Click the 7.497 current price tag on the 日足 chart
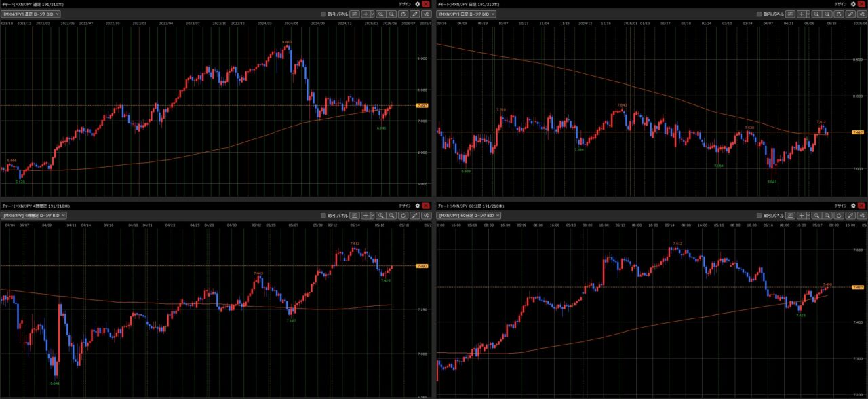 [858, 132]
